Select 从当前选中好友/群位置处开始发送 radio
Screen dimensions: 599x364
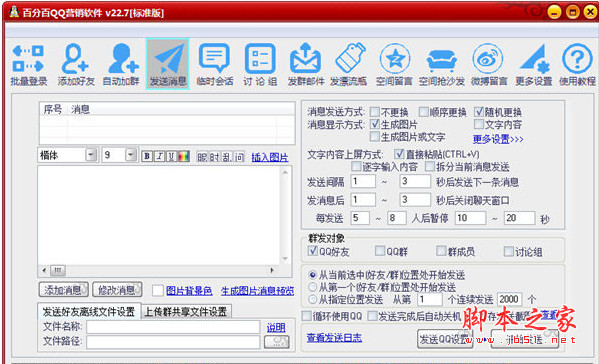(x=313, y=275)
